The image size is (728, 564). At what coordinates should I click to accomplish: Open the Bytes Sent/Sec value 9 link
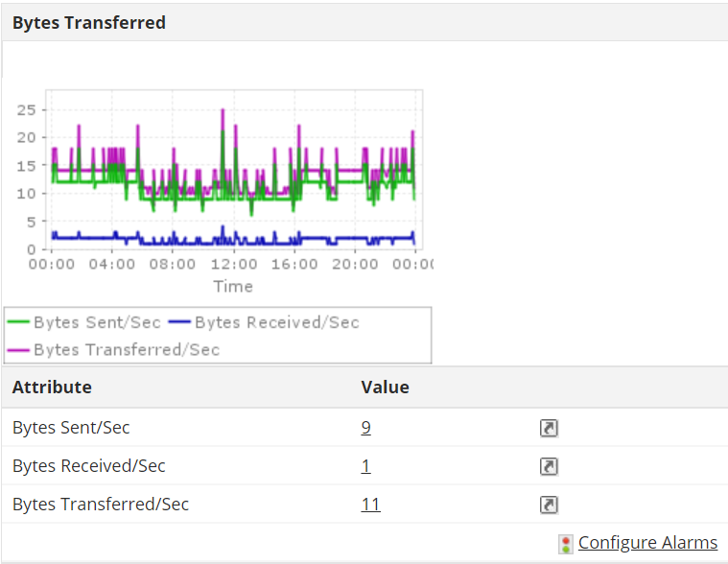click(x=365, y=428)
